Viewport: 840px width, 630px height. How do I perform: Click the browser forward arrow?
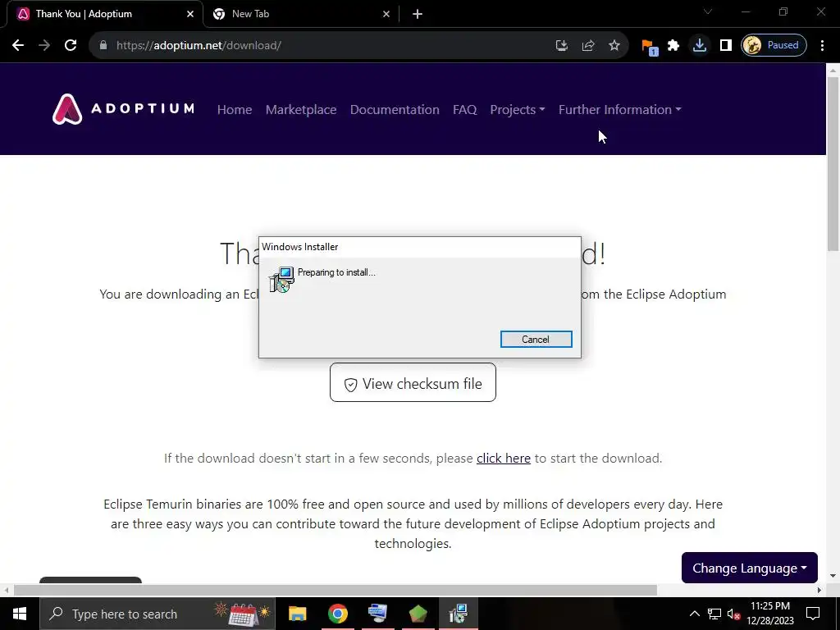(x=44, y=45)
